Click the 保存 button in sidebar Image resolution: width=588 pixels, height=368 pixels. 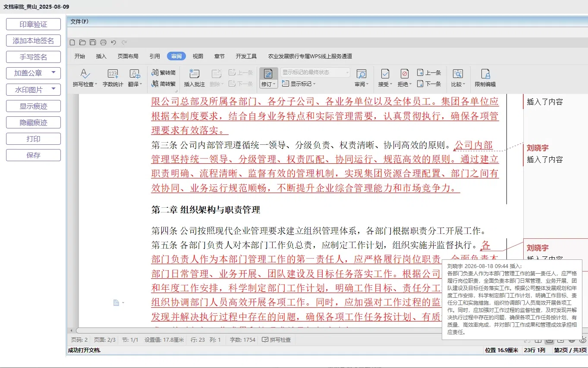click(33, 155)
